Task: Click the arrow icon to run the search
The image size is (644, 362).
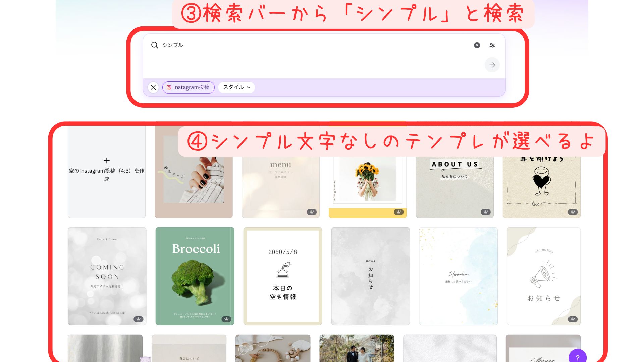Action: [492, 65]
